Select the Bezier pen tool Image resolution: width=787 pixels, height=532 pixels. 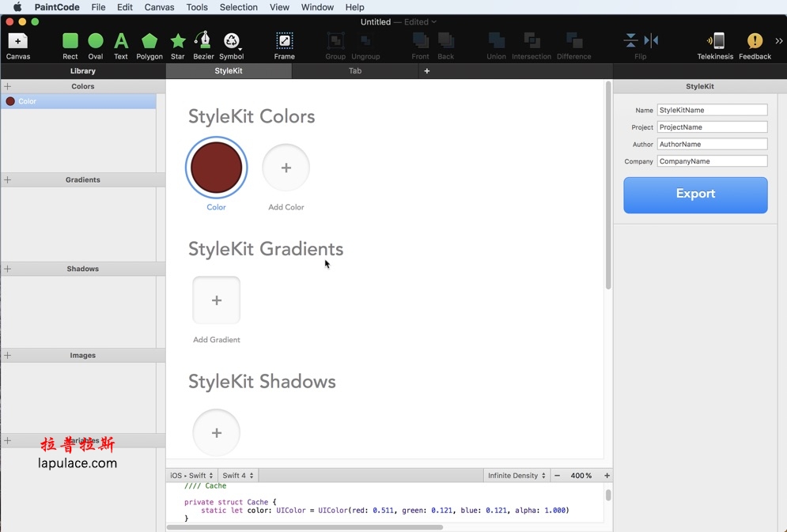(203, 46)
